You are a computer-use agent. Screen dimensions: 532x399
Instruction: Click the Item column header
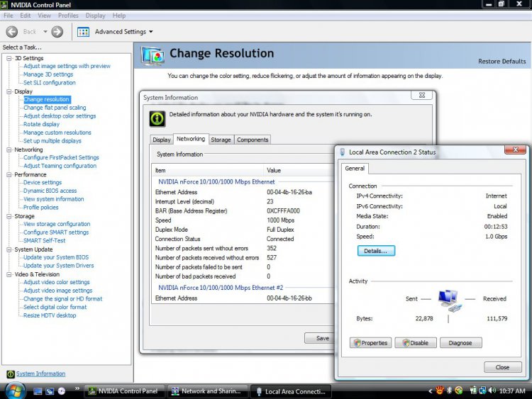point(208,171)
